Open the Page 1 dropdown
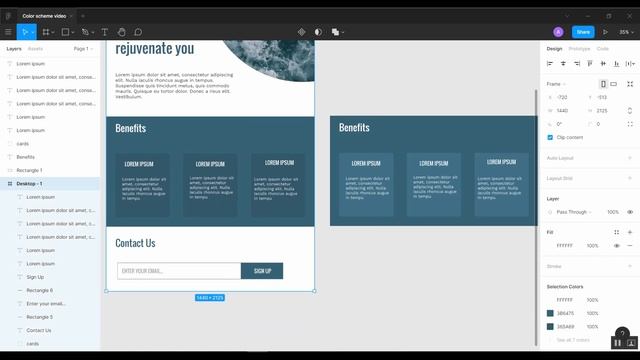Image resolution: width=640 pixels, height=360 pixels. [83, 49]
